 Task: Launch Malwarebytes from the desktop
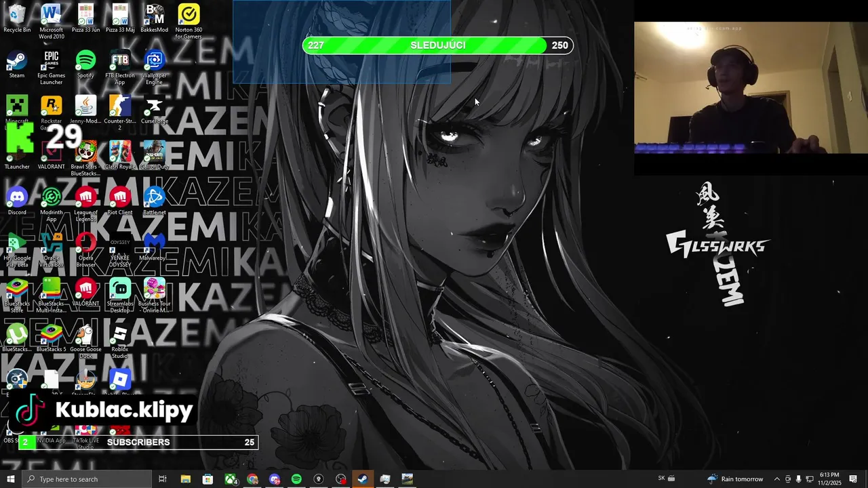(155, 246)
